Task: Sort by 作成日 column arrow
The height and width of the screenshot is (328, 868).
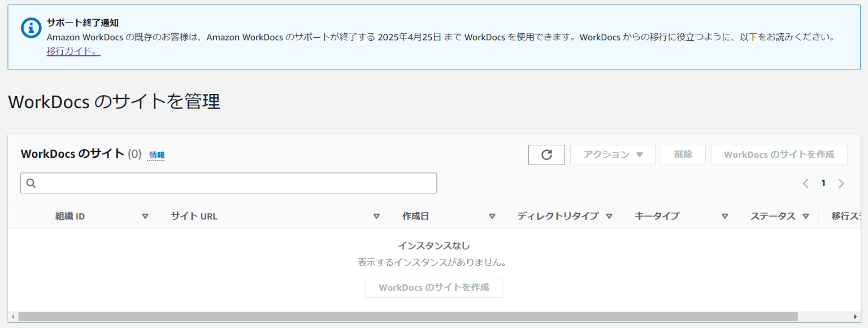Action: point(492,216)
